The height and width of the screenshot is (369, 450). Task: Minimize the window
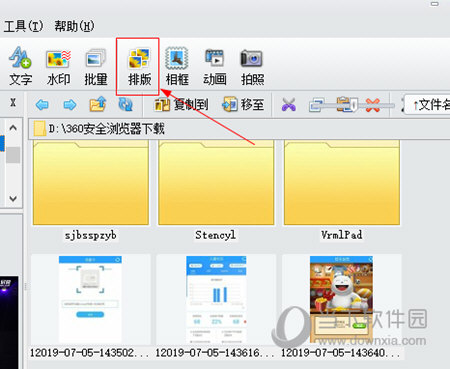pyautogui.click(x=435, y=4)
